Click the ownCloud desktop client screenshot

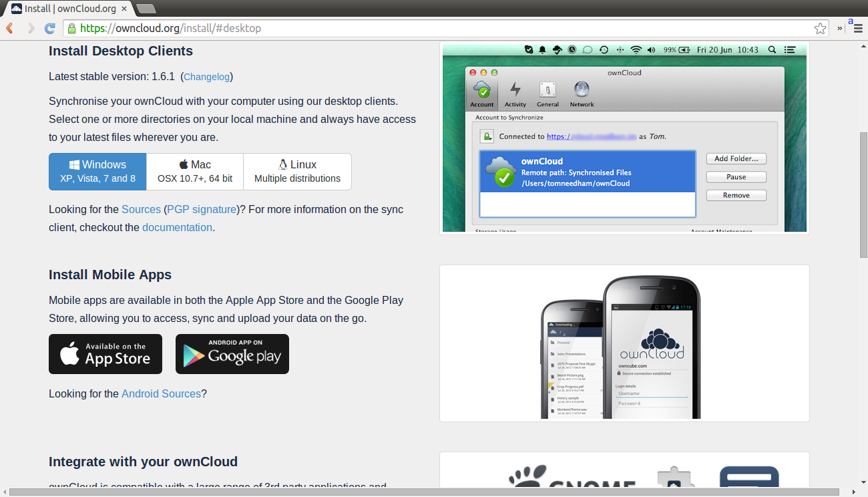pos(624,138)
